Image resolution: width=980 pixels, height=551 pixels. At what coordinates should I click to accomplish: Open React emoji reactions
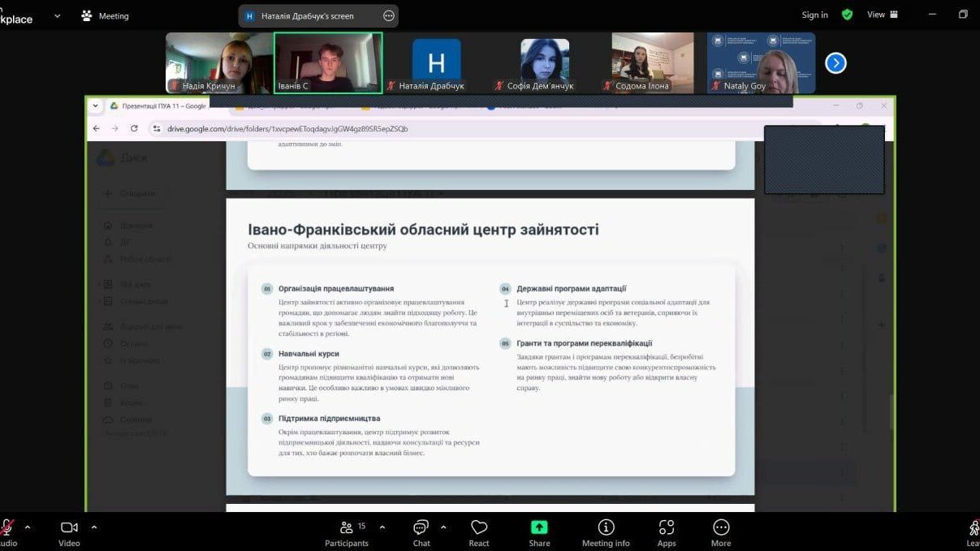point(479,532)
